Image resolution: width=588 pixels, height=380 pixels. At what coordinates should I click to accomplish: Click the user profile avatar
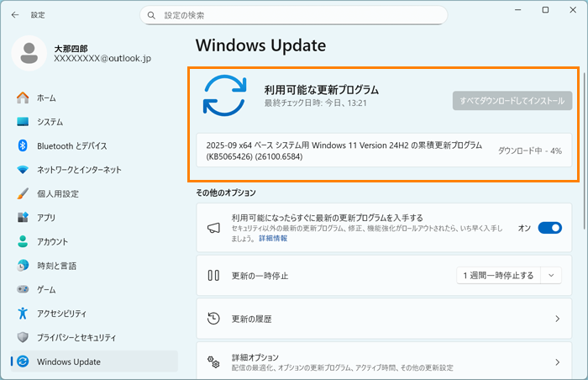[29, 53]
